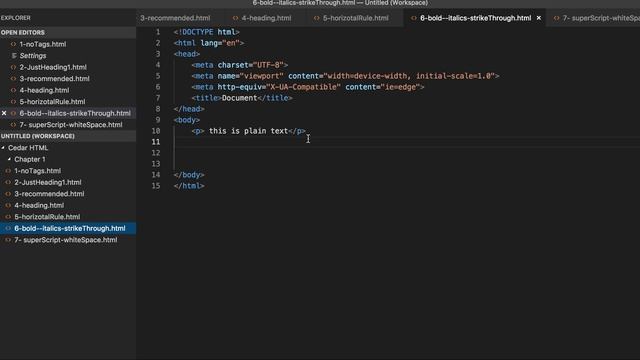Click the charset="UTF-8" meta attribute
Viewport: 640px width, 360px height.
click(x=250, y=65)
